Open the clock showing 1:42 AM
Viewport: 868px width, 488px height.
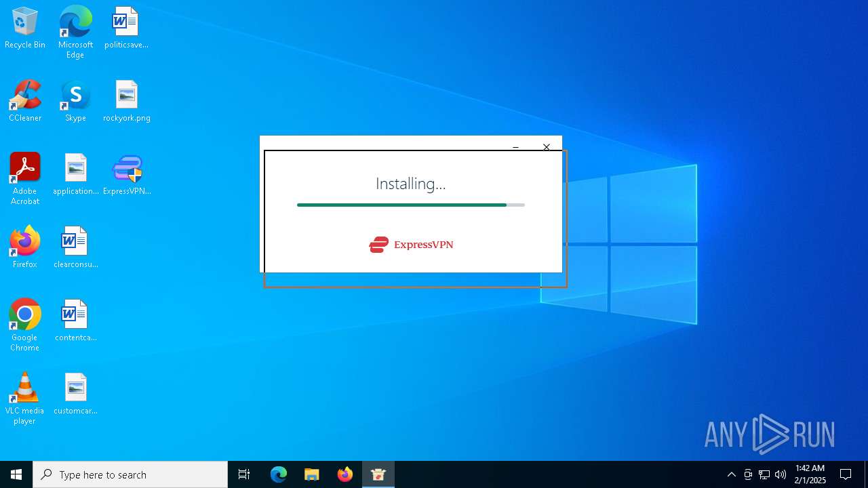(x=810, y=474)
